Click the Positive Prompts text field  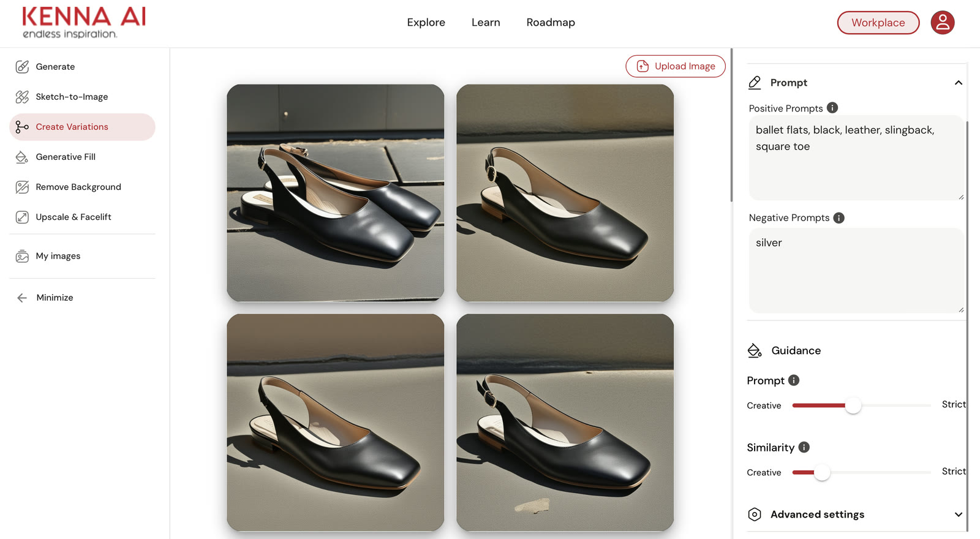pos(856,158)
